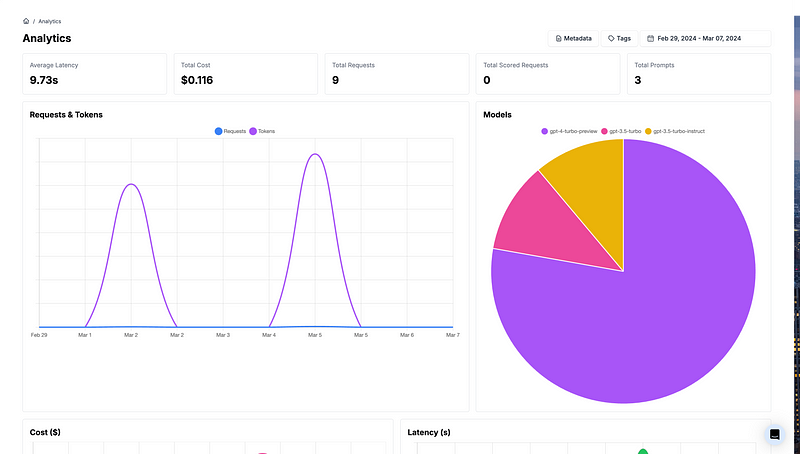Click the Average Latency stat card

(x=94, y=74)
